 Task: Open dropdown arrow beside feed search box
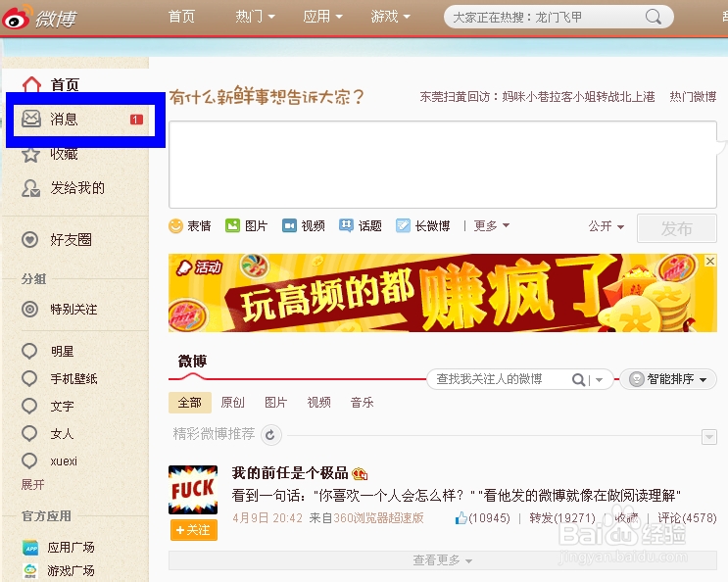click(x=599, y=379)
